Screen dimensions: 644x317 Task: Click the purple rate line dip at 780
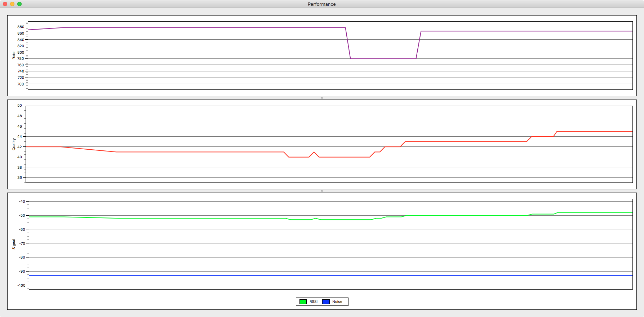tap(383, 59)
